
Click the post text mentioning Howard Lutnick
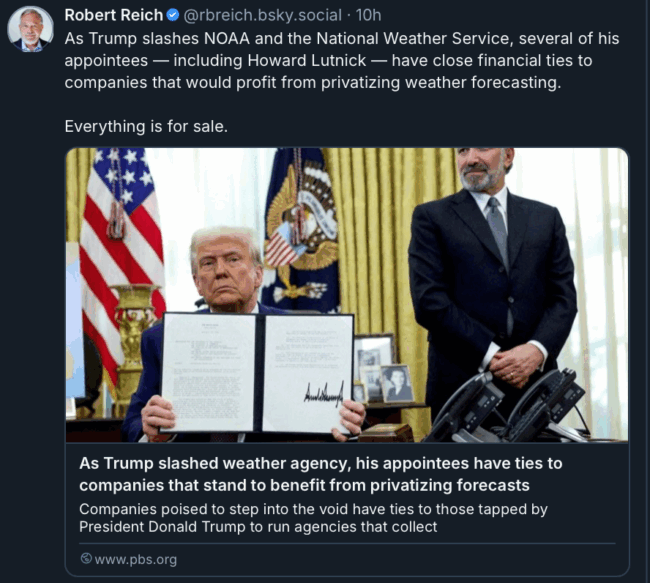[342, 61]
